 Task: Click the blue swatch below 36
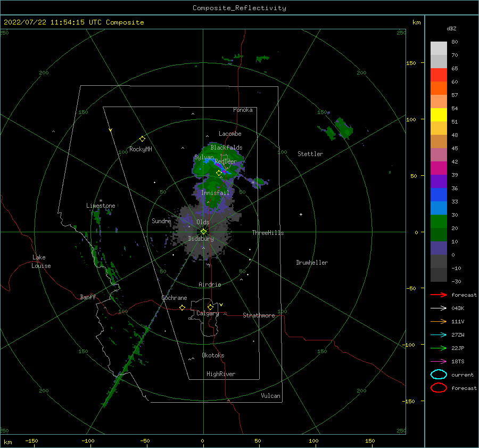[439, 194]
